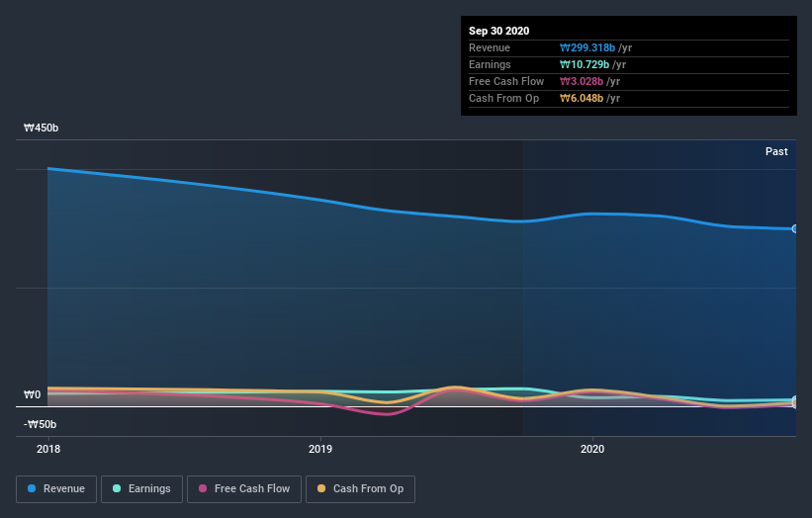
Task: Click the Past label on chart
Action: (x=776, y=151)
